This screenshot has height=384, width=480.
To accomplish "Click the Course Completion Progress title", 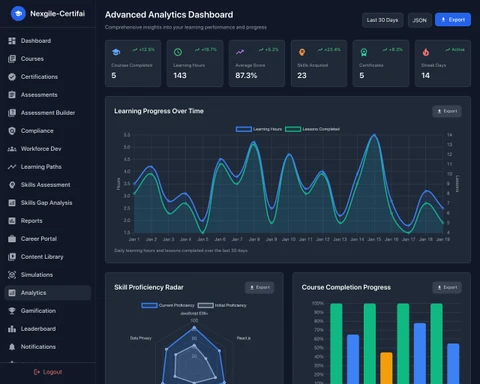I will (346, 287).
